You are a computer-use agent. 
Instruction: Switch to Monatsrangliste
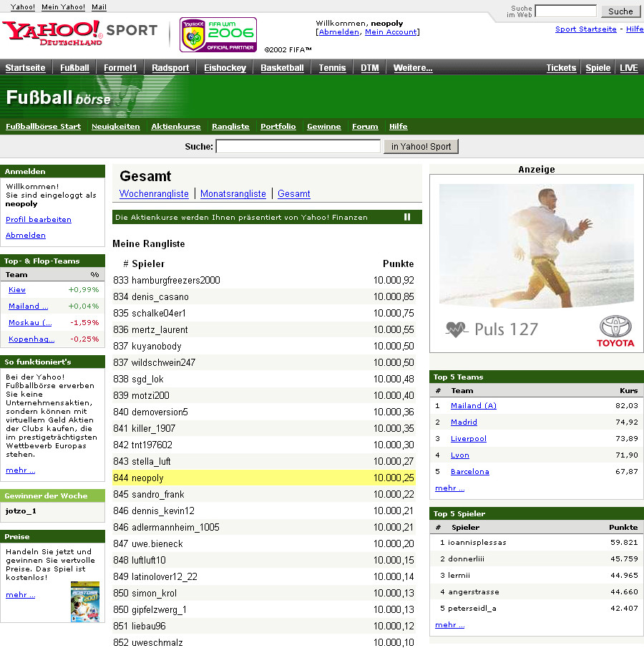(x=233, y=194)
